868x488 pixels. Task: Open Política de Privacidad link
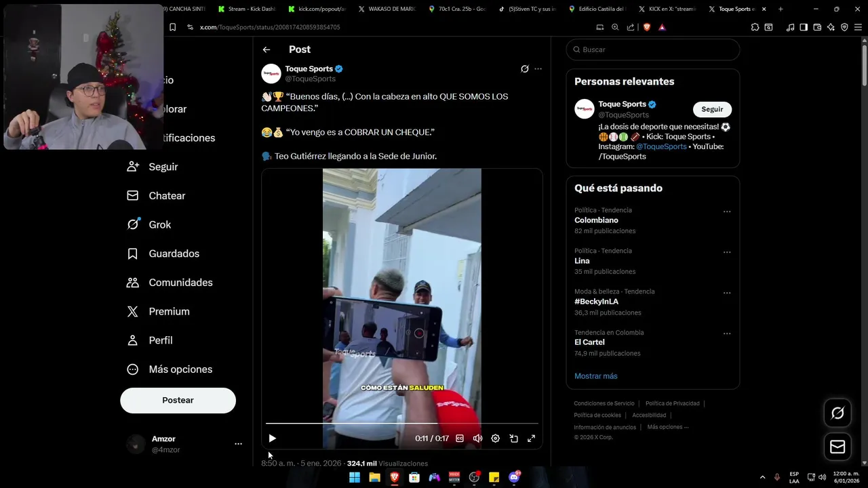(673, 403)
